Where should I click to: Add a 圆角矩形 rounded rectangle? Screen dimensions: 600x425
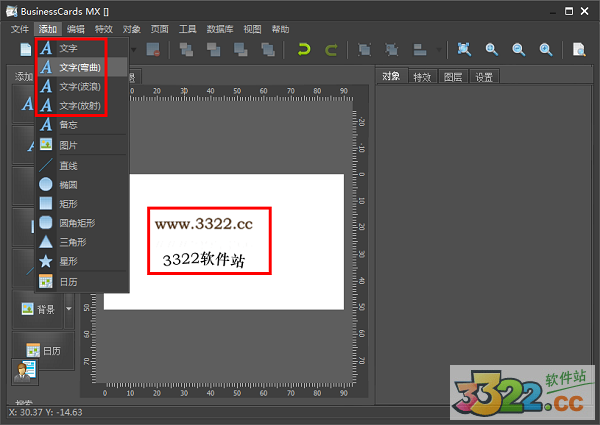tap(82, 223)
